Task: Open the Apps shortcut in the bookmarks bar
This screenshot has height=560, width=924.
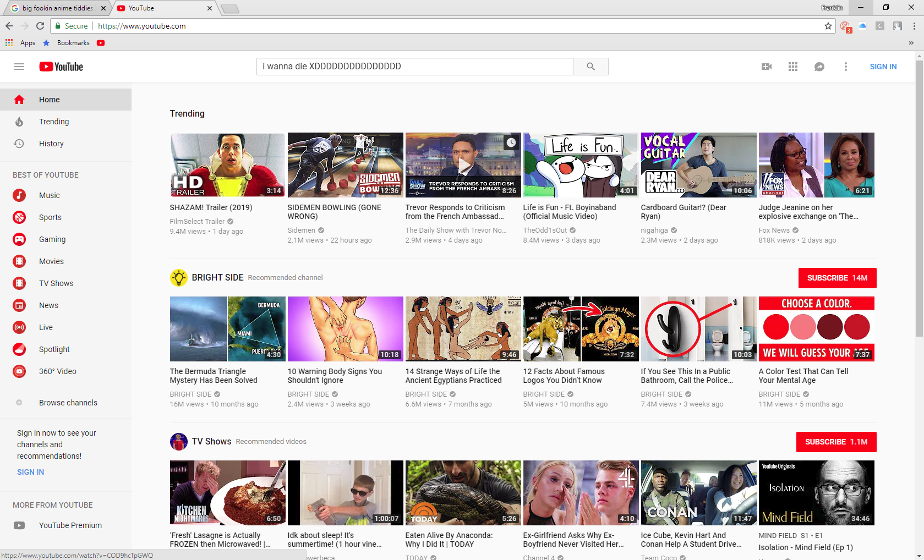Action: click(x=20, y=43)
